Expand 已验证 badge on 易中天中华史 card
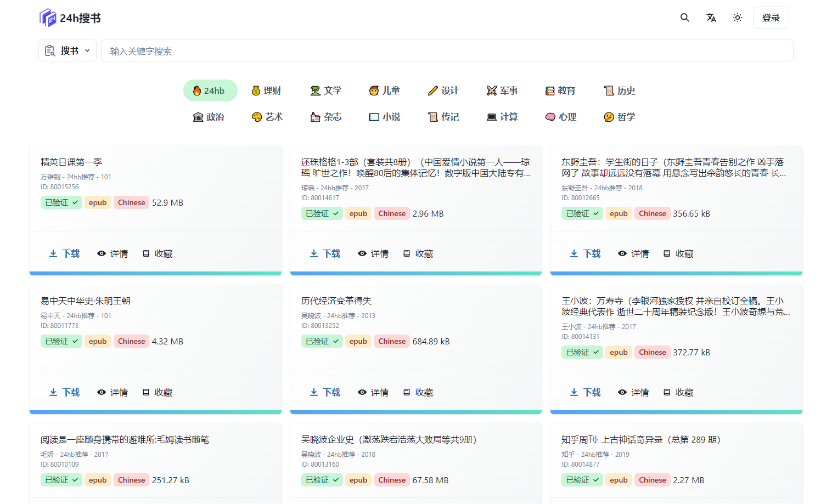 pyautogui.click(x=61, y=341)
